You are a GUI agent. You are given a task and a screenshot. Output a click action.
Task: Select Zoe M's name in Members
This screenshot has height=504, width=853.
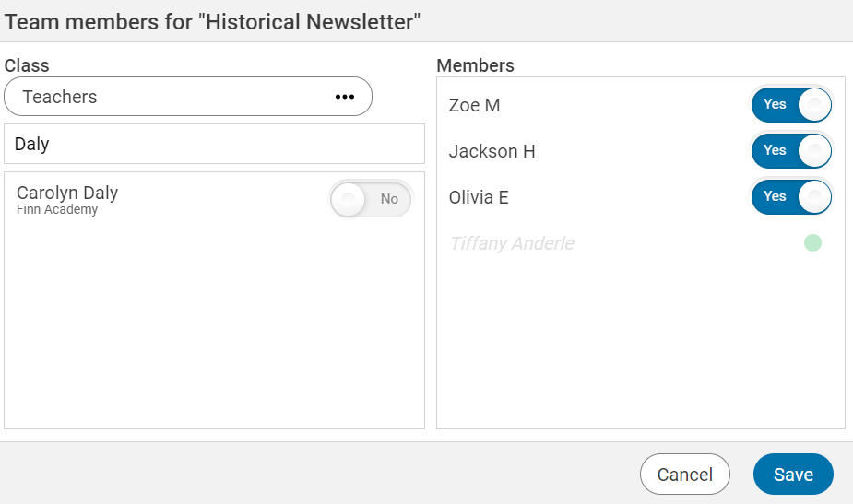(474, 105)
